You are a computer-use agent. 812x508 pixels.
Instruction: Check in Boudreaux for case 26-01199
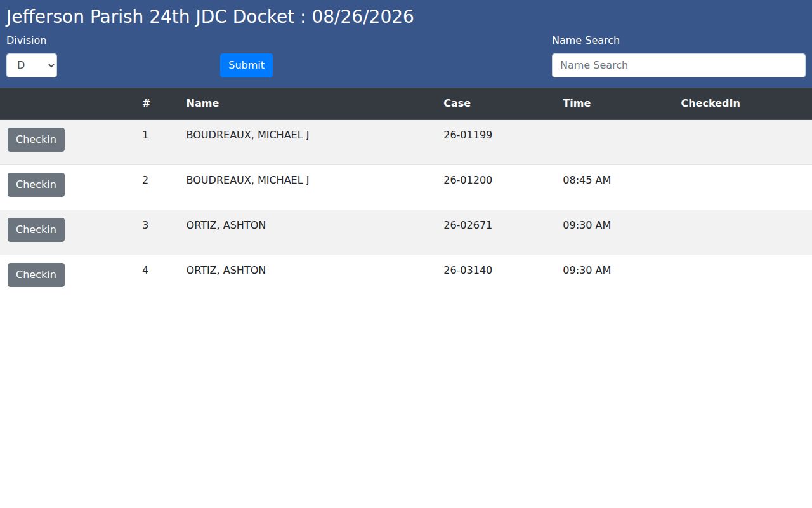pyautogui.click(x=36, y=140)
